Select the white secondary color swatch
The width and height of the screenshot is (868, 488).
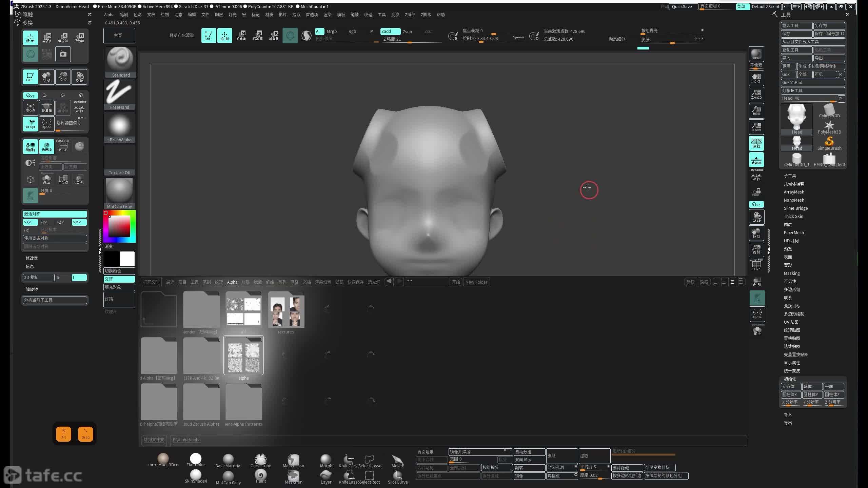pos(127,259)
